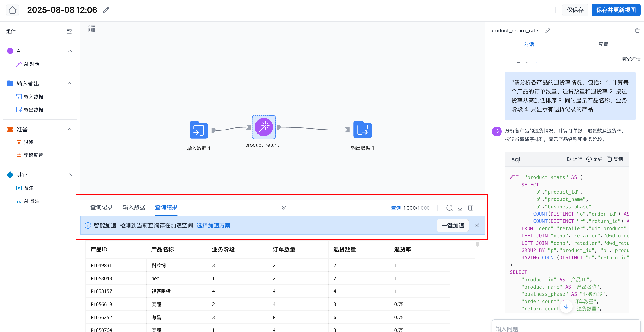Open the 查询记录 tab
Image resolution: width=644 pixels, height=332 pixels.
[x=101, y=207]
